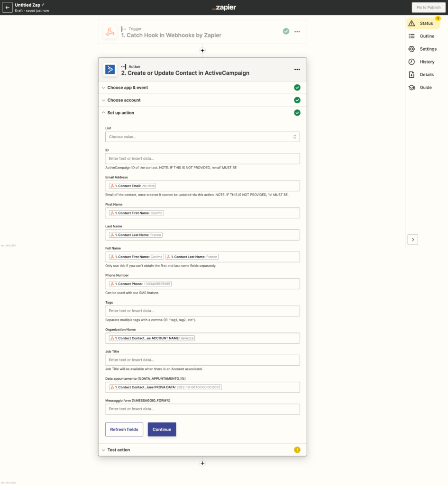This screenshot has width=448, height=485.
Task: Add a step using the plus between trigger and action
Action: click(x=202, y=50)
